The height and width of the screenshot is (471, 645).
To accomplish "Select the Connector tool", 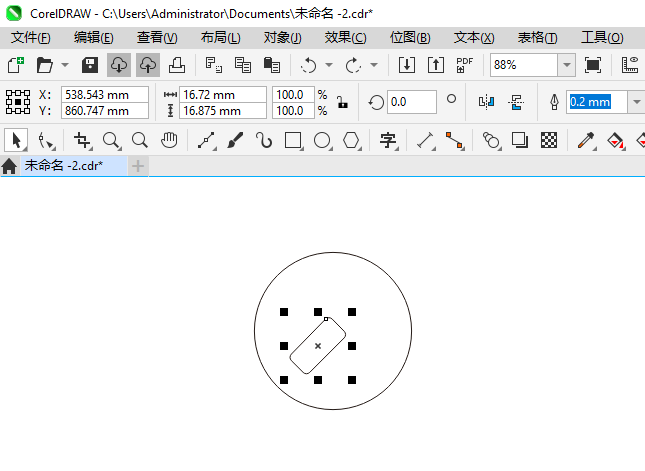I will (x=455, y=141).
